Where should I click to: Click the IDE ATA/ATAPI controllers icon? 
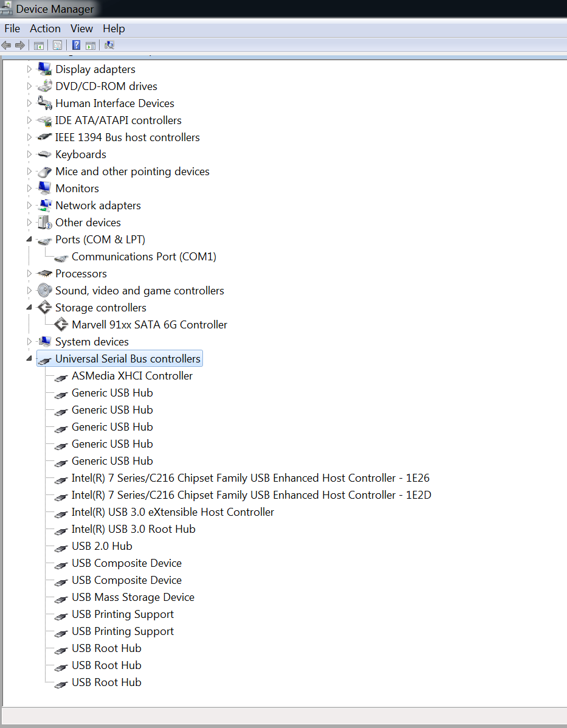point(44,120)
